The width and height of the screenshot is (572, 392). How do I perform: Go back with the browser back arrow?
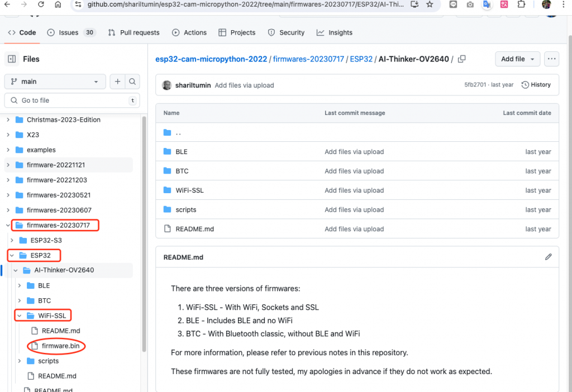(7, 4)
